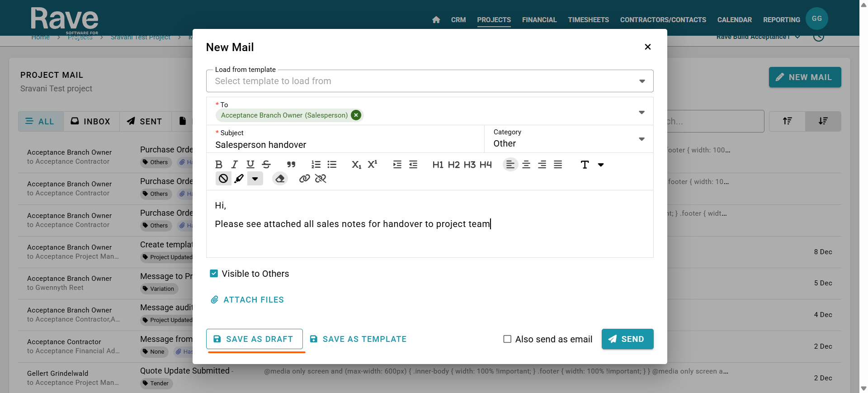This screenshot has width=868, height=393.
Task: Apply Heading 3 style
Action: click(470, 165)
